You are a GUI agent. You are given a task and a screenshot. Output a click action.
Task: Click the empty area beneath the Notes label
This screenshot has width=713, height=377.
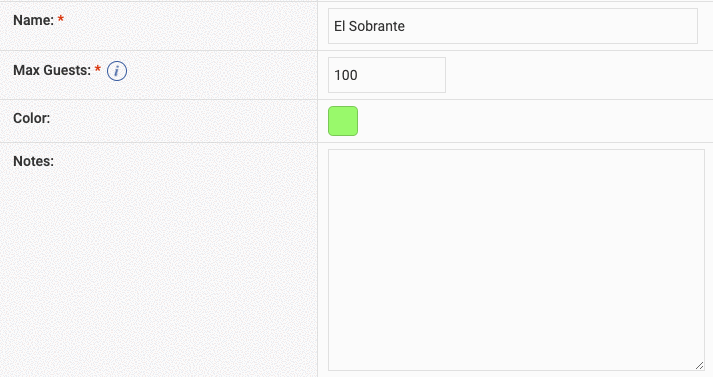click(x=158, y=273)
